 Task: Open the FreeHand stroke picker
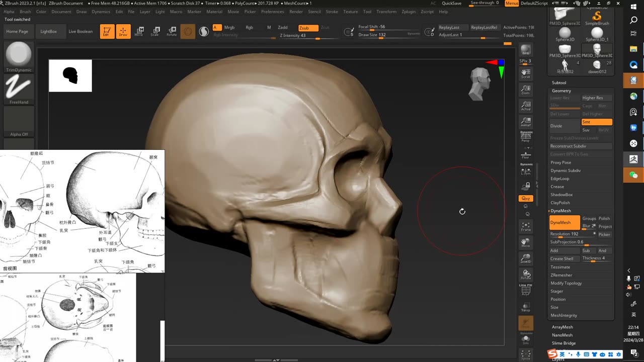click(19, 89)
